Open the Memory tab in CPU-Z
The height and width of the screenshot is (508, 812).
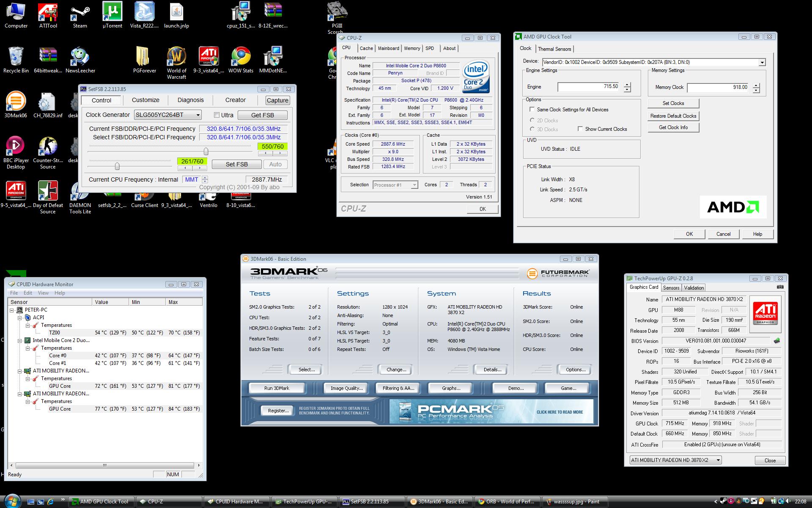[x=412, y=48]
